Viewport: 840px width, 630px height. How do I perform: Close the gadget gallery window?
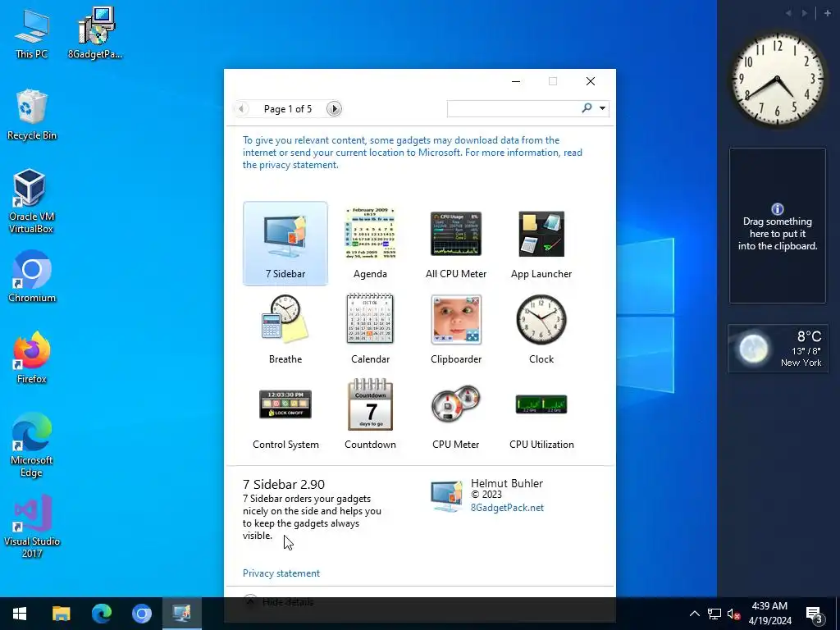pyautogui.click(x=591, y=81)
